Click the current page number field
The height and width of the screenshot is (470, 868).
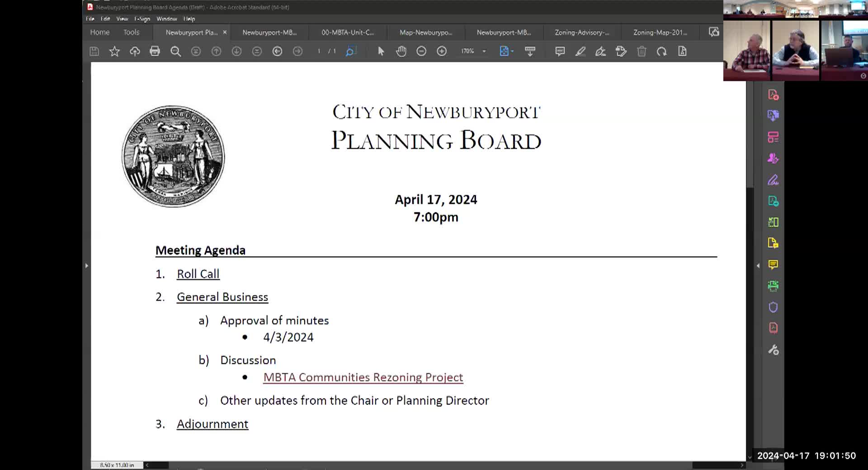(319, 52)
